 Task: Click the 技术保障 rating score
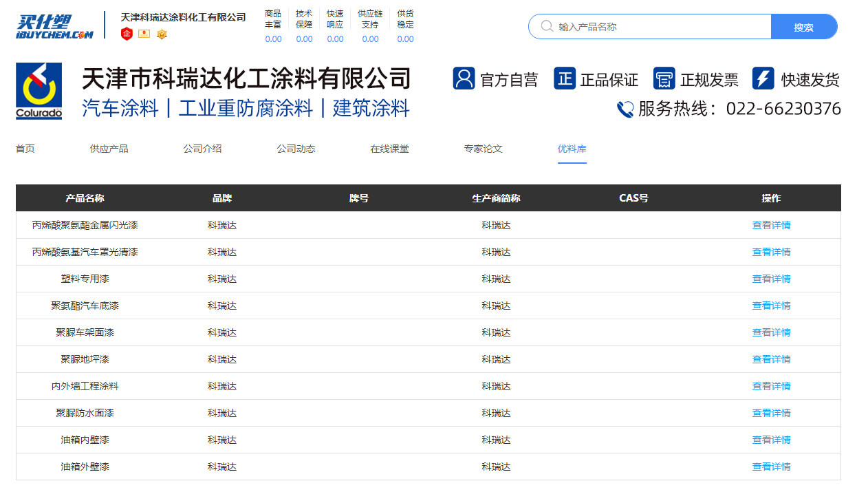coord(304,39)
